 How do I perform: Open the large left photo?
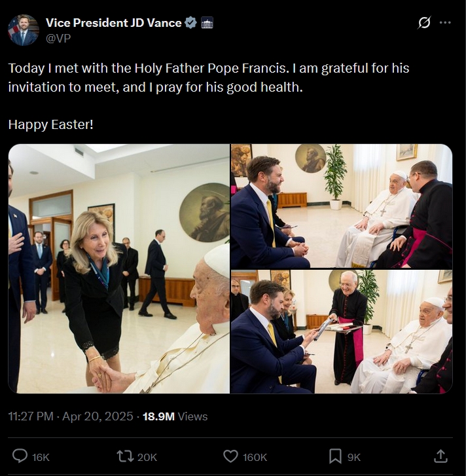(x=119, y=268)
